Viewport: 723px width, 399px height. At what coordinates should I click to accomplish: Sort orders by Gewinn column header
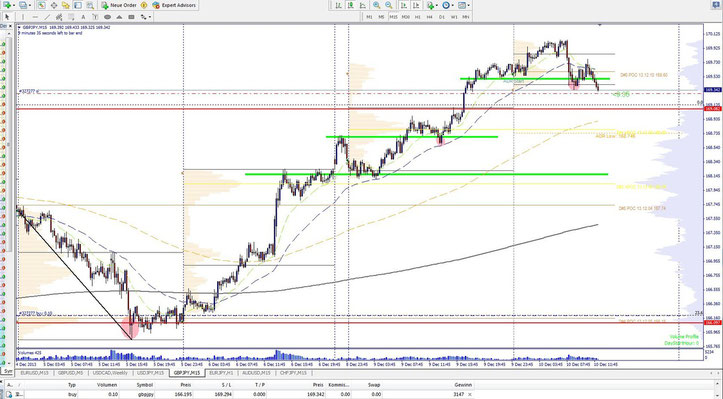tap(463, 385)
